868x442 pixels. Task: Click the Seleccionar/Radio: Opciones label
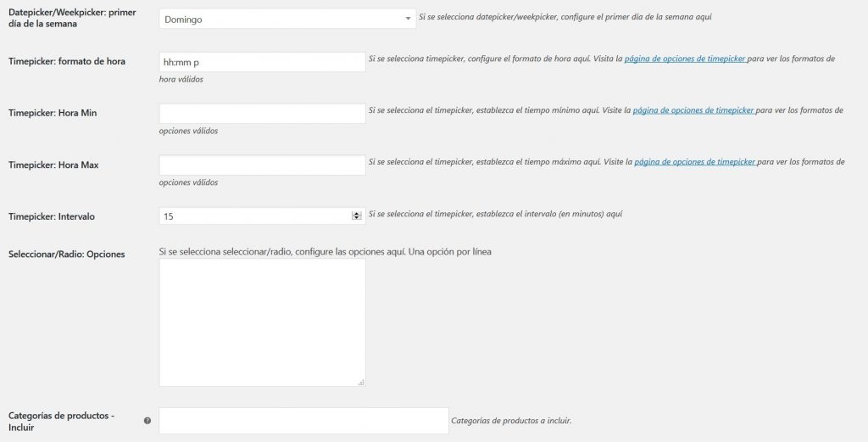point(66,255)
